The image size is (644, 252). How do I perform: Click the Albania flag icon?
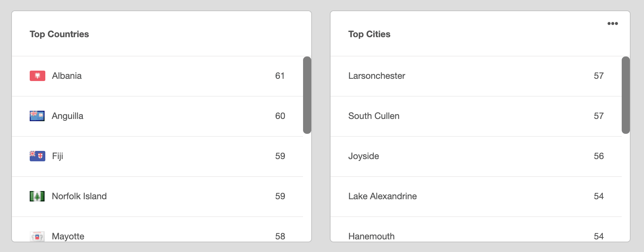(x=37, y=76)
